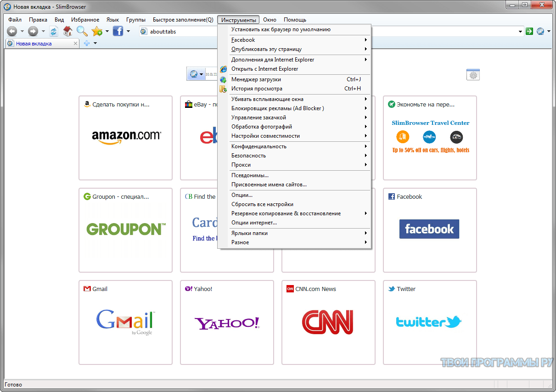556x392 pixels.
Task: Open new tab with the plus icon
Action: point(87,43)
